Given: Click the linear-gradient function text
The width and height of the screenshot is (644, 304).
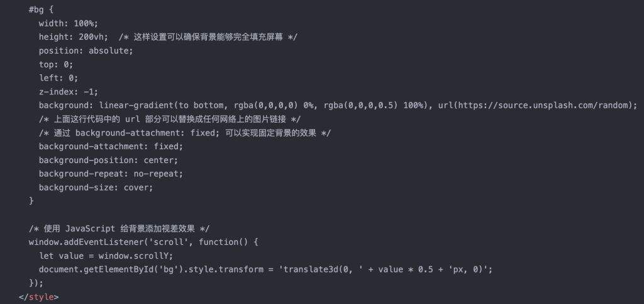Looking at the screenshot, I should (x=133, y=105).
